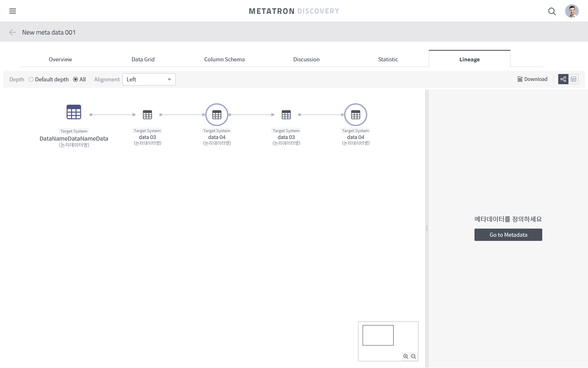Click the circled data 04 node icon

coord(217,114)
